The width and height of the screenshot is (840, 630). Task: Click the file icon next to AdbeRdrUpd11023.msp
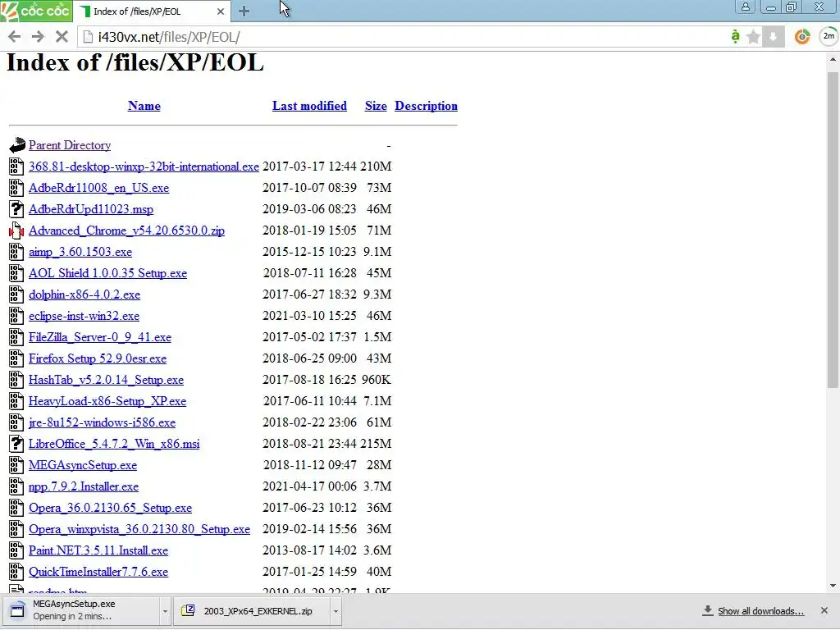tap(16, 209)
